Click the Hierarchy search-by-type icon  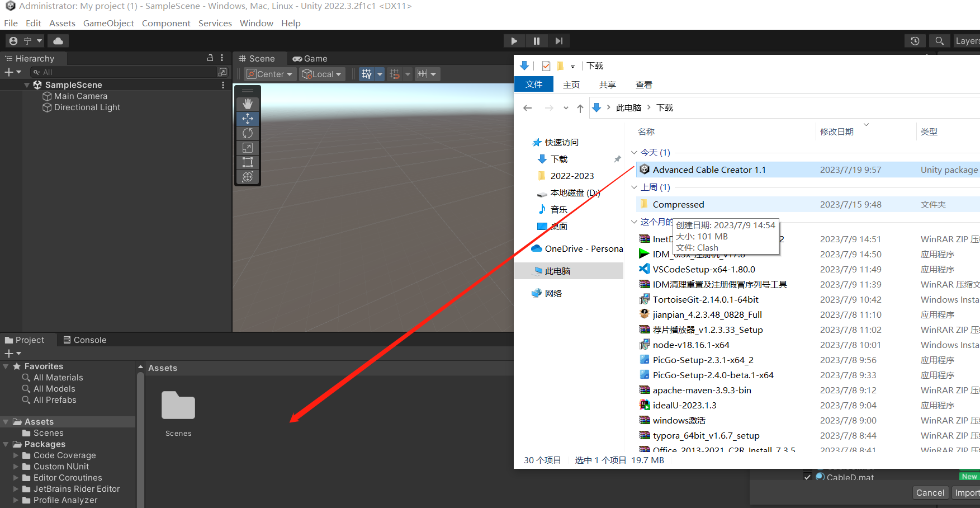click(x=222, y=72)
